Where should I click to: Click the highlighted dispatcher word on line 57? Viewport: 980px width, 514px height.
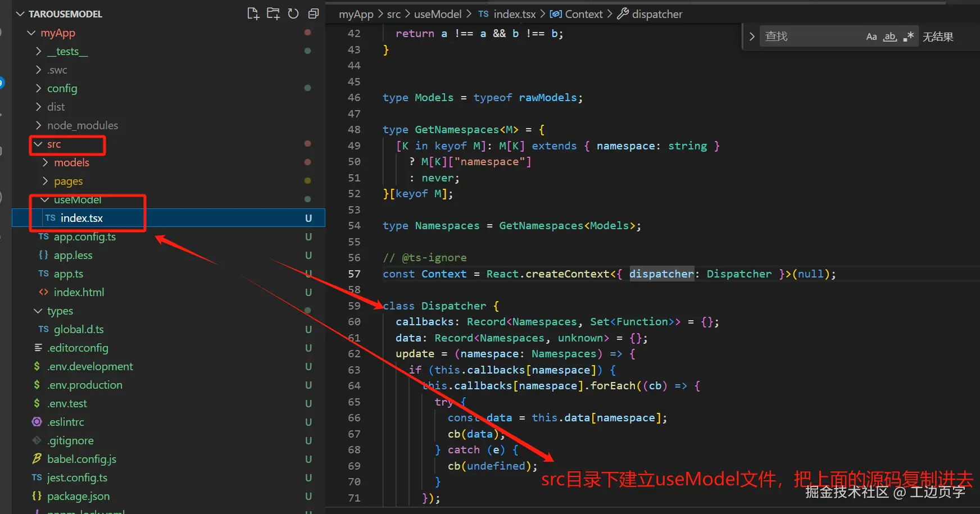tap(661, 274)
